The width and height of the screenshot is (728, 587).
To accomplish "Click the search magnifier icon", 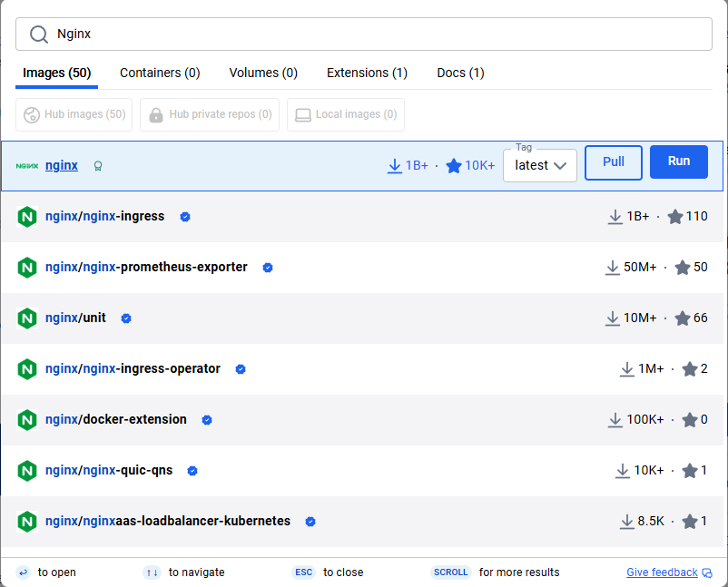I will click(x=39, y=34).
